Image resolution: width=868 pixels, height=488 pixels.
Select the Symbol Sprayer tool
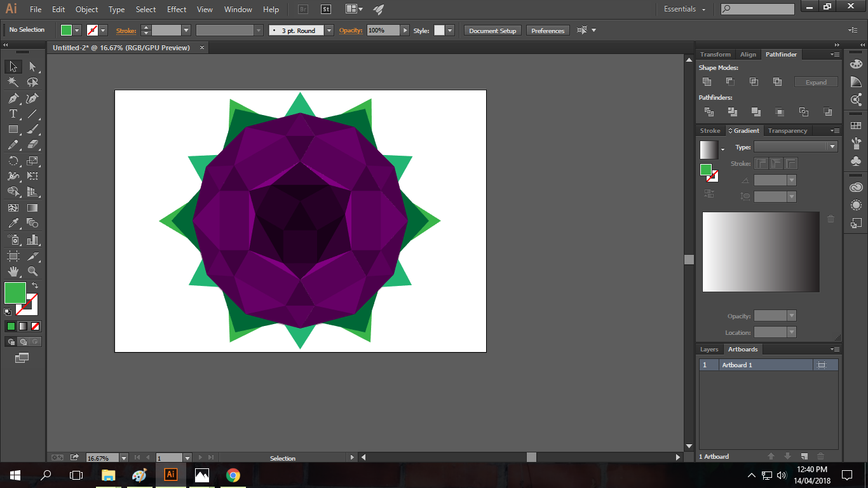(x=13, y=240)
